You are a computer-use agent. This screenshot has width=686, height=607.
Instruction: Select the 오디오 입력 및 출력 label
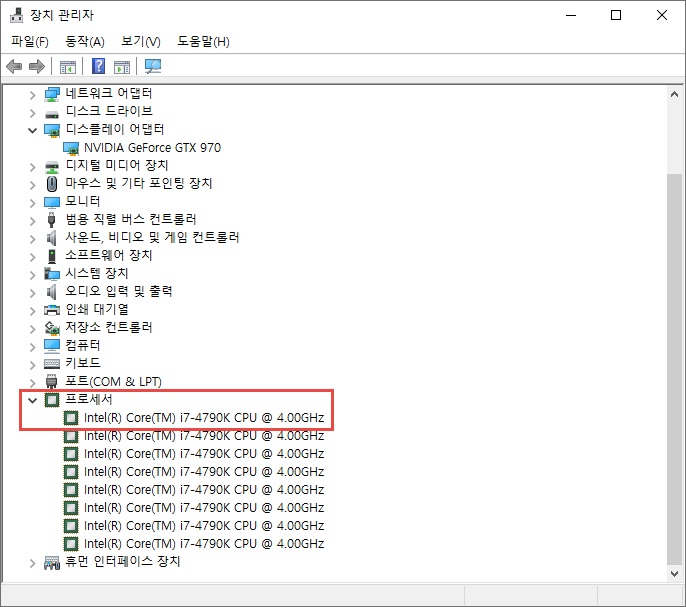click(119, 291)
